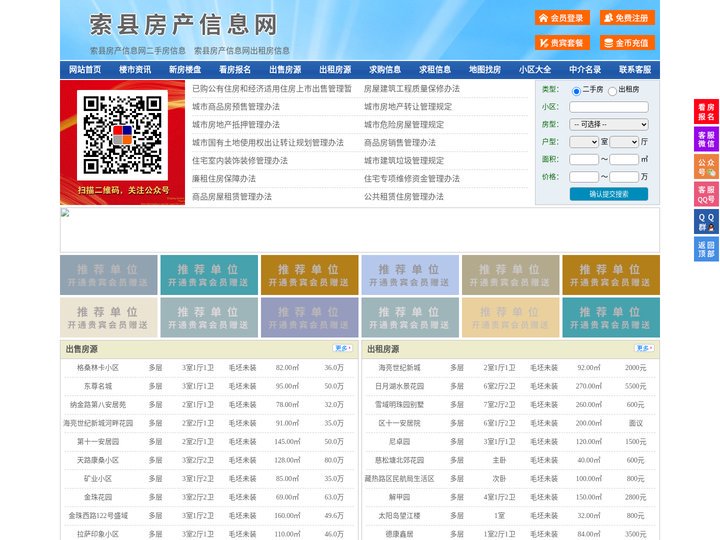The height and width of the screenshot is (540, 720).
Task: Open the 出售房源 menu item
Action: [285, 70]
